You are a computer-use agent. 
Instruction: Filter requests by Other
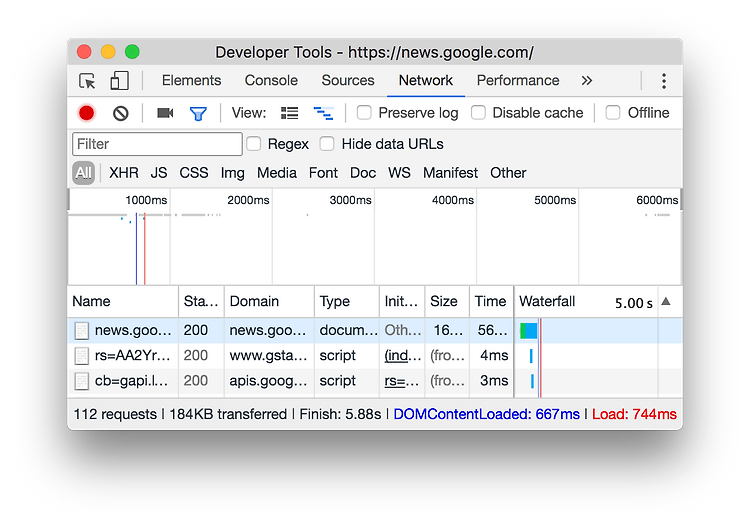tap(508, 173)
